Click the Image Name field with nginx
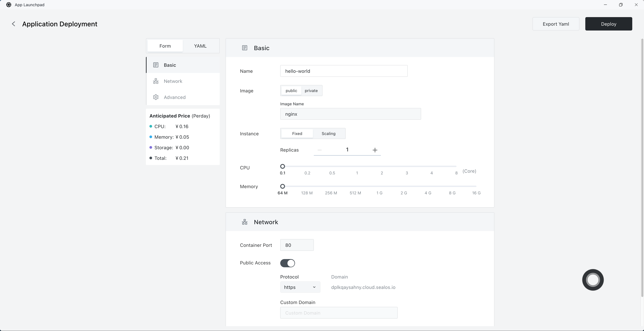The height and width of the screenshot is (331, 644). point(351,114)
